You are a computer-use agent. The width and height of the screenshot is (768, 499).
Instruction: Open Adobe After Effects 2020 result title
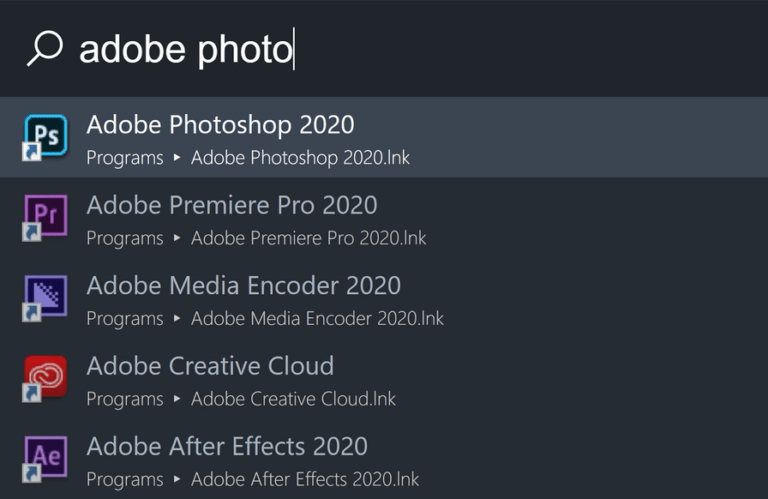pos(227,446)
